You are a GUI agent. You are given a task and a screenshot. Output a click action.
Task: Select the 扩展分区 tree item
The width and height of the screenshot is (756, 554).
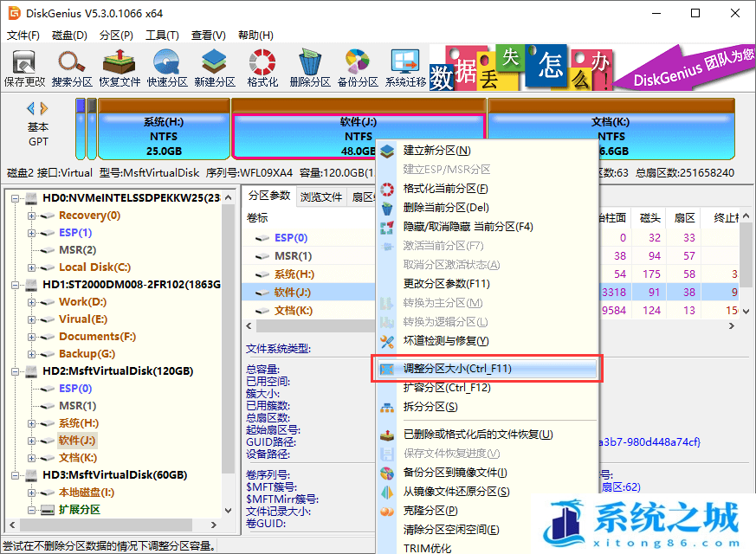tap(80, 510)
